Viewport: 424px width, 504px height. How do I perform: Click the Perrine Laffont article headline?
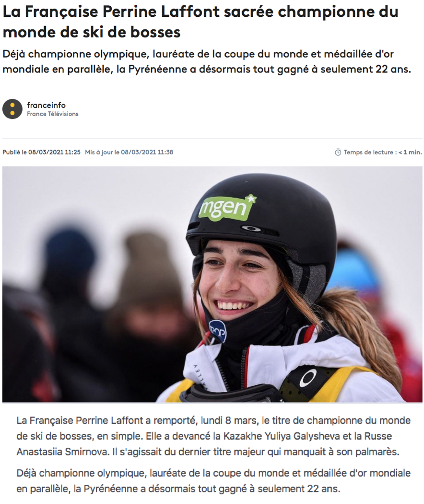pos(200,22)
